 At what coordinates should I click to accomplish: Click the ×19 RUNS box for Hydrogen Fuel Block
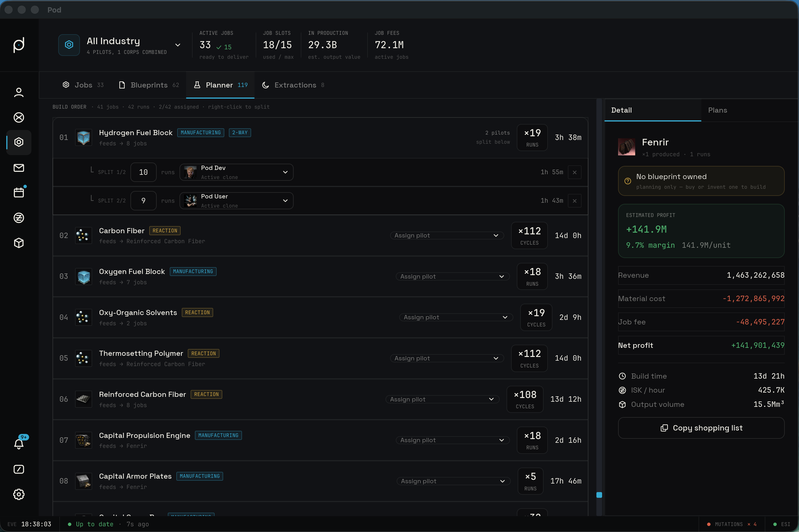(532, 137)
